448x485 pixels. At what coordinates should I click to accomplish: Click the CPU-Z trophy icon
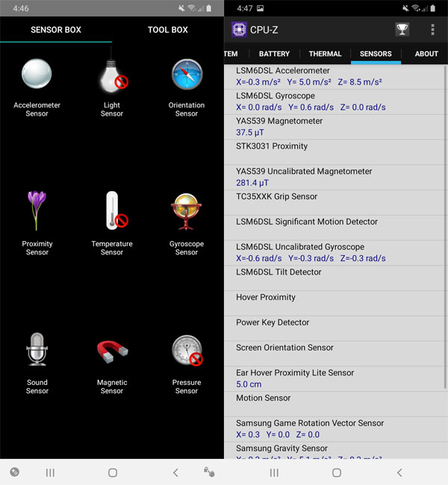(402, 30)
